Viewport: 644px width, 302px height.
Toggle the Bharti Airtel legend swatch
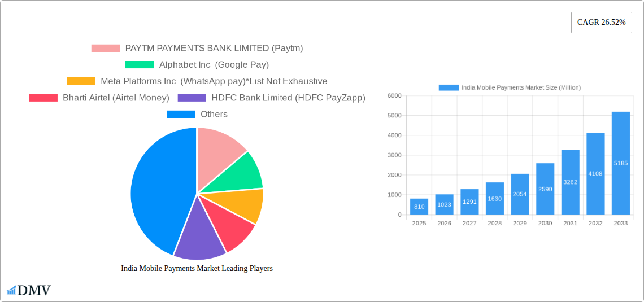(43, 98)
